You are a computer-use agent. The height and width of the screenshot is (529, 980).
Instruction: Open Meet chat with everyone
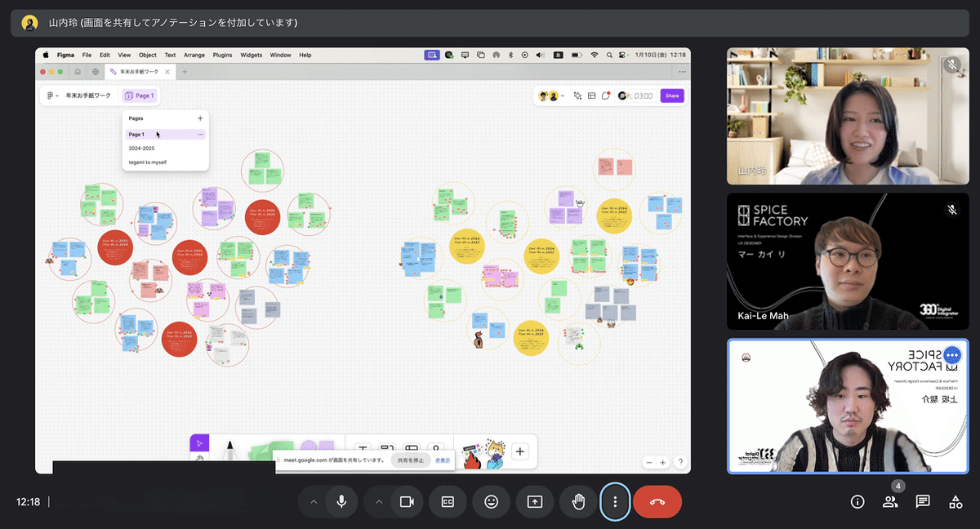coord(923,502)
